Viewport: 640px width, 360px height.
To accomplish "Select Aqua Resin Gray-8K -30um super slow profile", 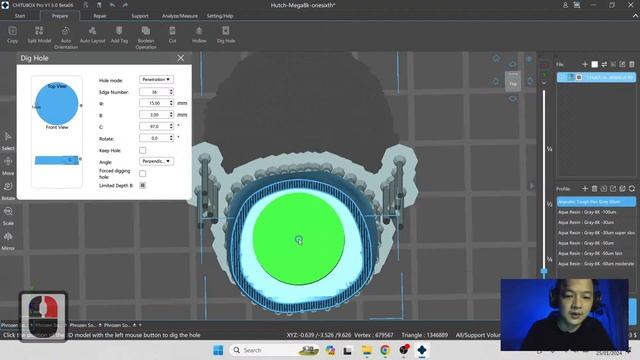I will (596, 233).
